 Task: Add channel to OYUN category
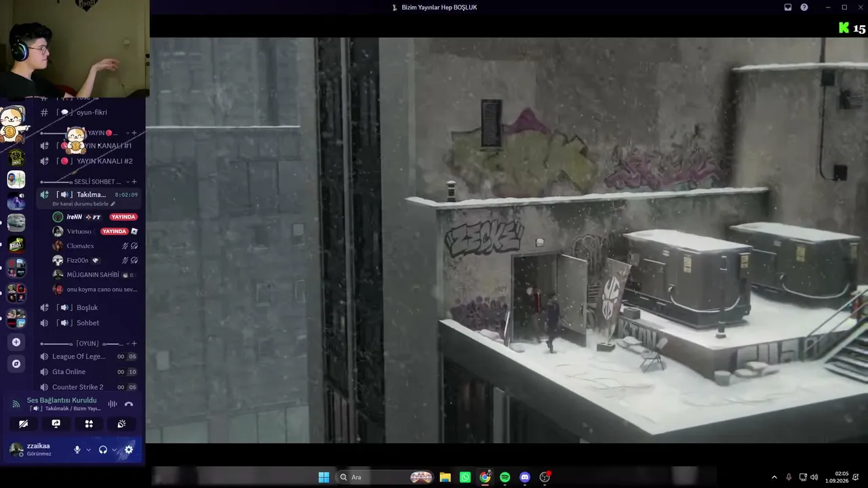134,344
